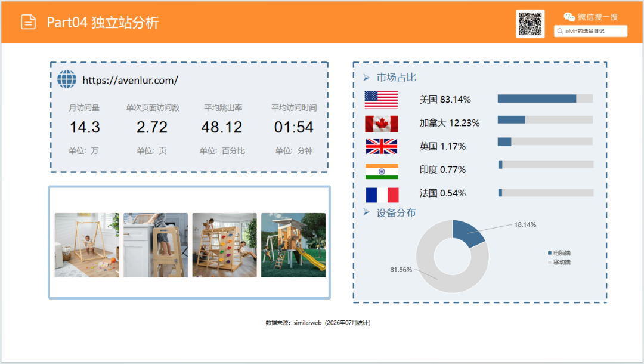Click the India flag icon
The width and height of the screenshot is (644, 364).
point(382,171)
